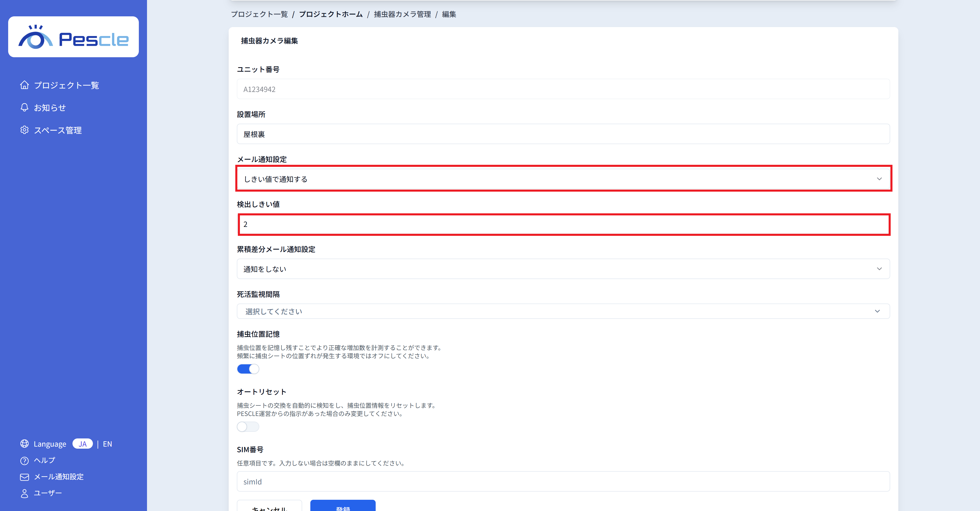The image size is (980, 511).
Task: Click the bell icon for お知らせ
Action: point(24,107)
